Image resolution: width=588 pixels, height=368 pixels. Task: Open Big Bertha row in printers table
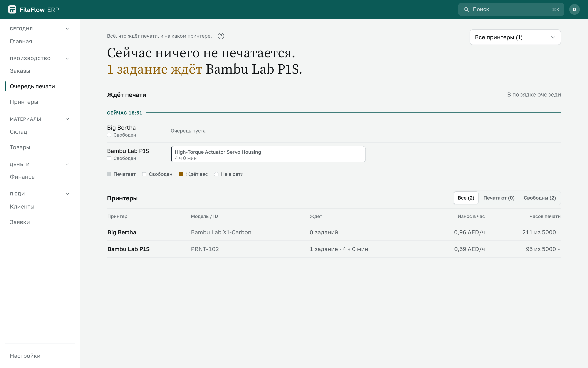tap(334, 232)
